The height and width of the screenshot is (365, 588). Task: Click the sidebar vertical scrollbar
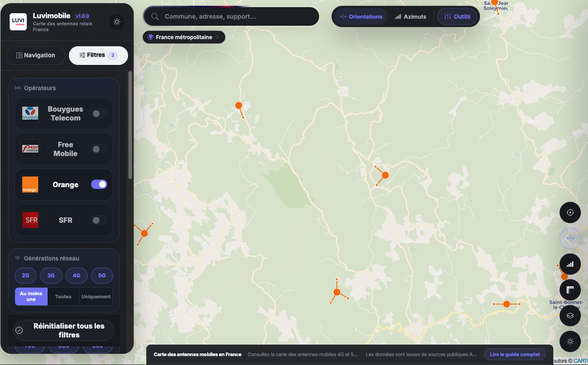[130, 125]
